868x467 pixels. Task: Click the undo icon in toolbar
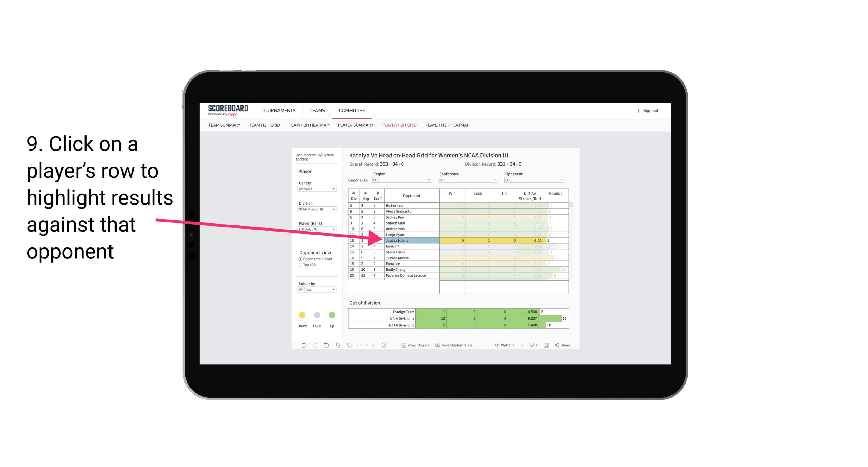302,346
